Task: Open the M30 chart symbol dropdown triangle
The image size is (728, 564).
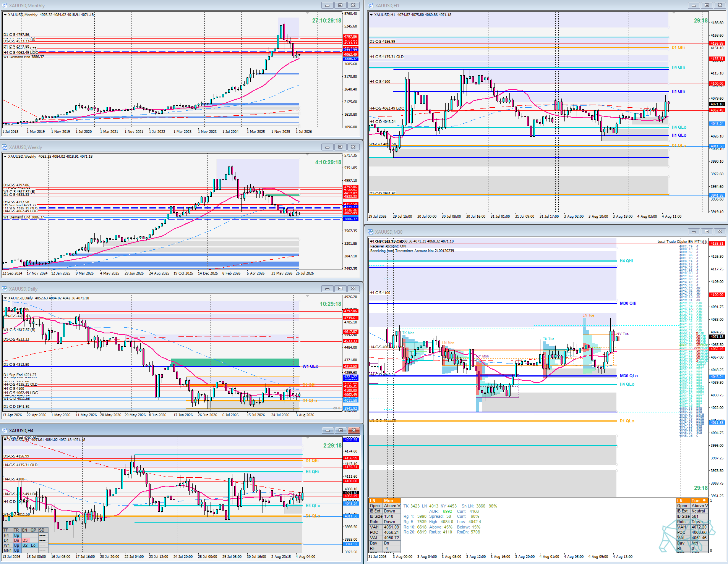Action: pos(371,241)
